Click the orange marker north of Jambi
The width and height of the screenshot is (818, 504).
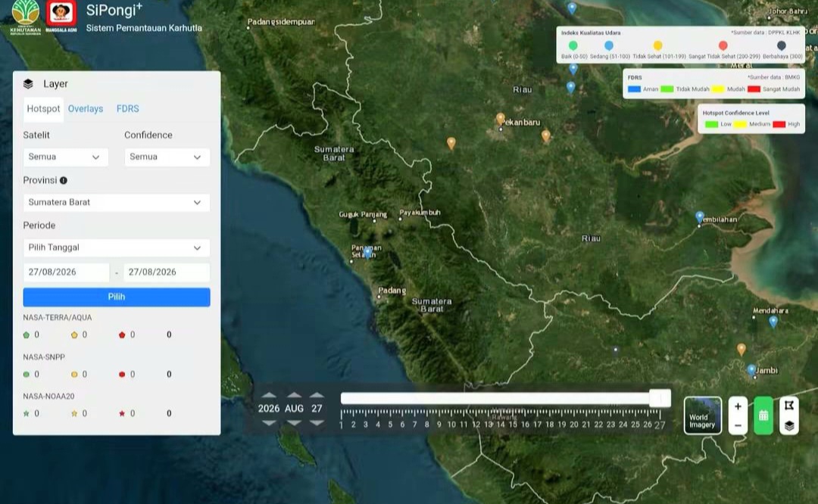tap(742, 349)
